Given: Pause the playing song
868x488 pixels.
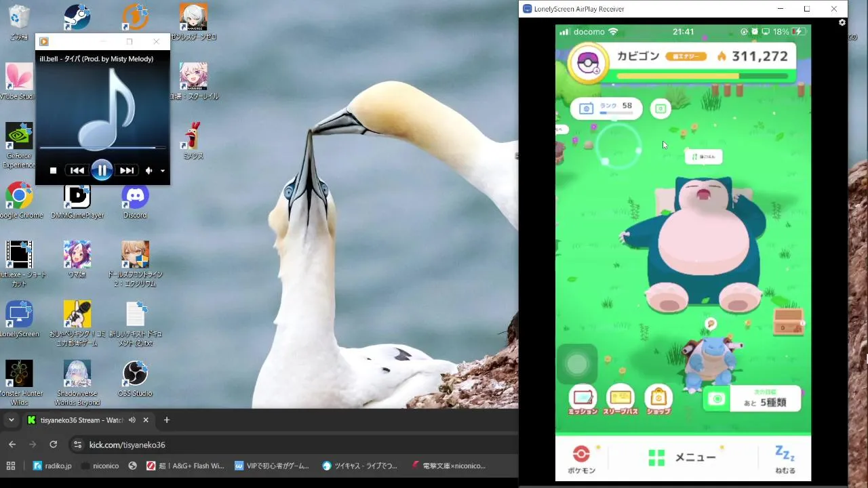Looking at the screenshot, I should coord(102,170).
